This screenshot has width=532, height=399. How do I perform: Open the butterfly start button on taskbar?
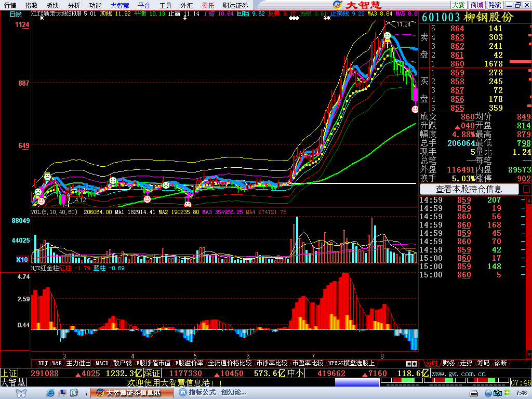[21, 393]
